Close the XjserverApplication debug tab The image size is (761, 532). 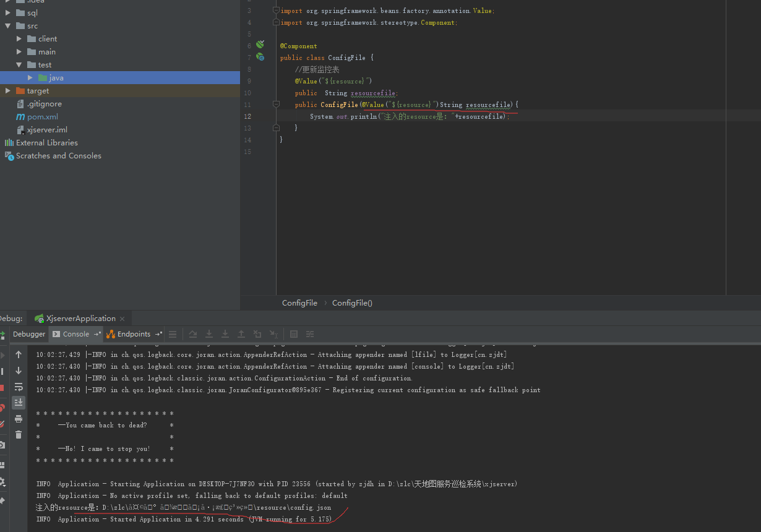coord(122,319)
